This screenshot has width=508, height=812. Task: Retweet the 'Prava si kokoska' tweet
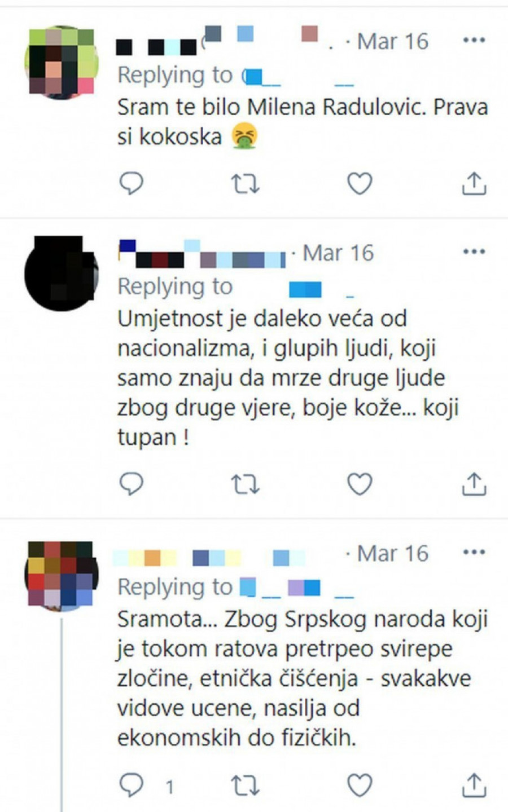click(x=246, y=184)
